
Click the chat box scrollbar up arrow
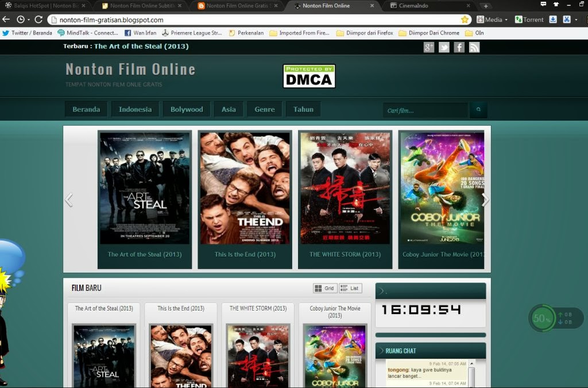click(472, 364)
